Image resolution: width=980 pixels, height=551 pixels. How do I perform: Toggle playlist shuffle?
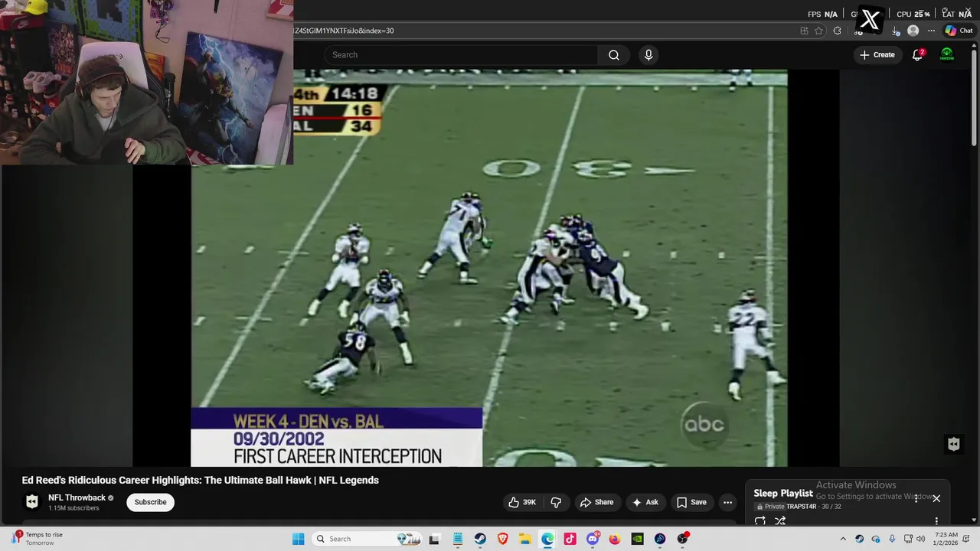click(x=780, y=521)
